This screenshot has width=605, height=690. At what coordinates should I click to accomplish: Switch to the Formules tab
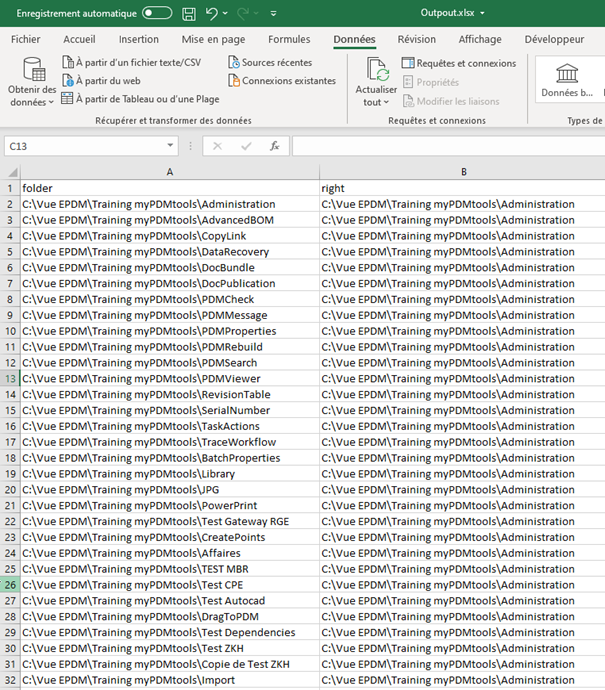coord(289,39)
